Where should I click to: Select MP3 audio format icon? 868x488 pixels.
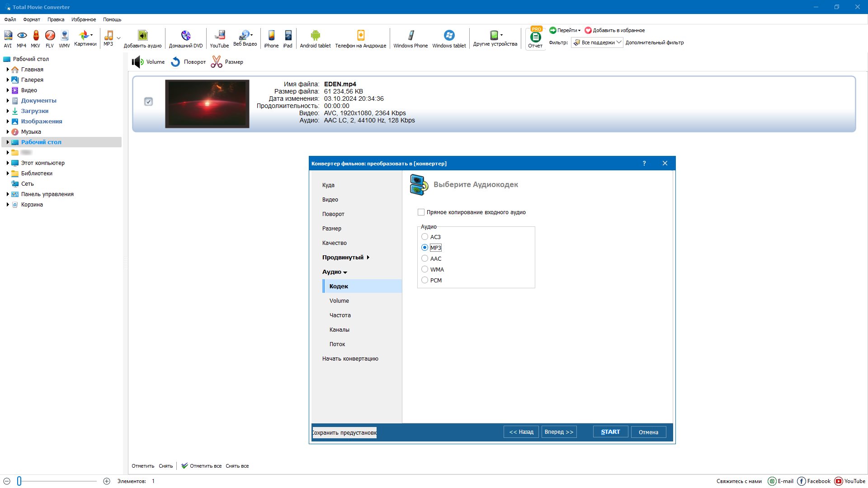tap(108, 38)
